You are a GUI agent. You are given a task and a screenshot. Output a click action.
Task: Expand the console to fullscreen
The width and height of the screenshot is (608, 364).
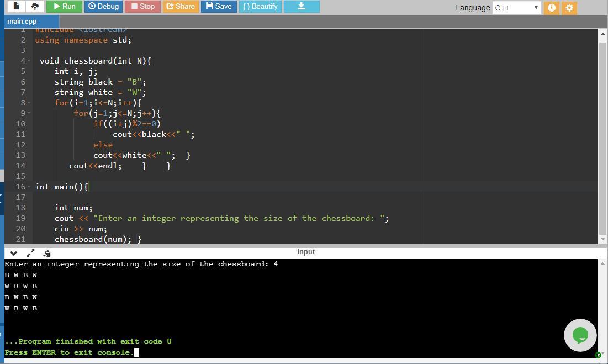30,253
